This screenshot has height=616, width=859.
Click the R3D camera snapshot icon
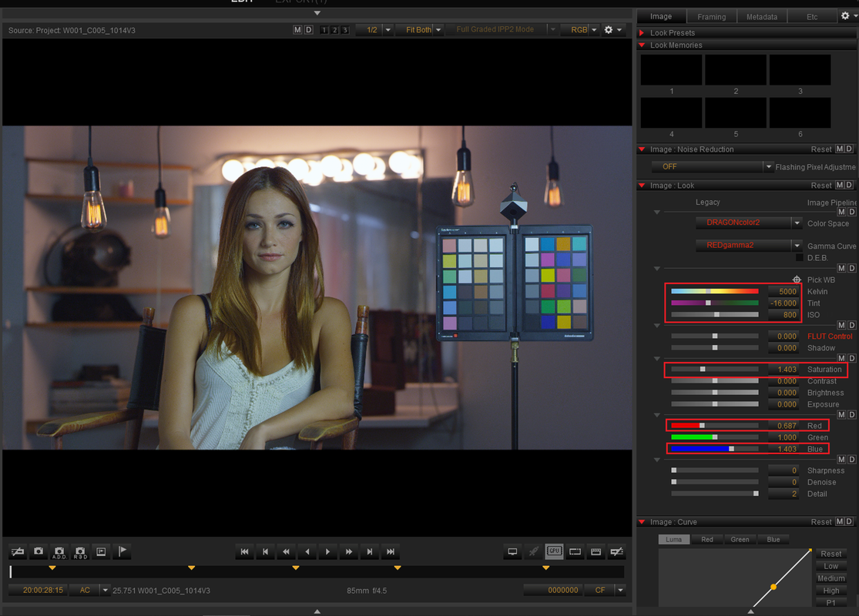tap(80, 551)
